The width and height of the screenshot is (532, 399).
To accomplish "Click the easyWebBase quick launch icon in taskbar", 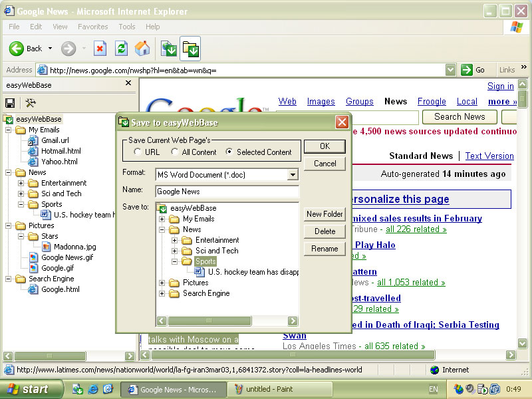I will point(78,389).
